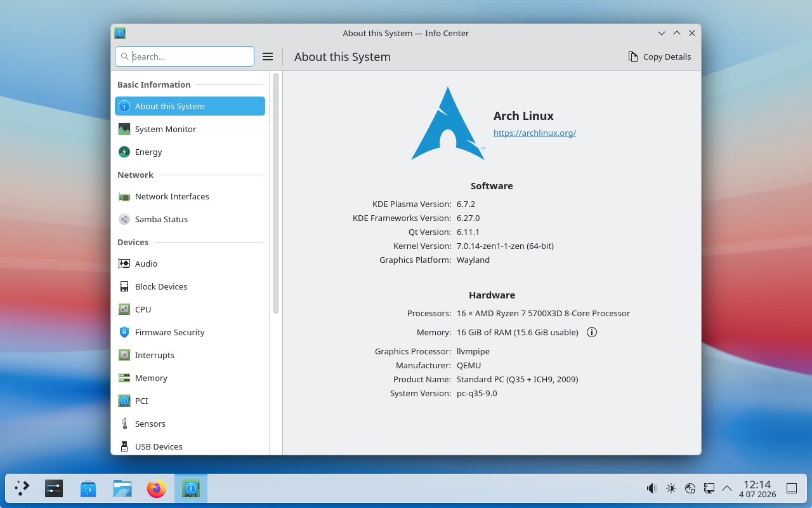Select About this System in sidebar

[x=190, y=106]
